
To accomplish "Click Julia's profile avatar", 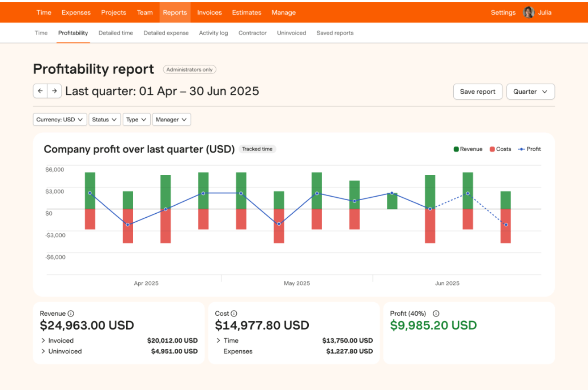I will point(528,12).
